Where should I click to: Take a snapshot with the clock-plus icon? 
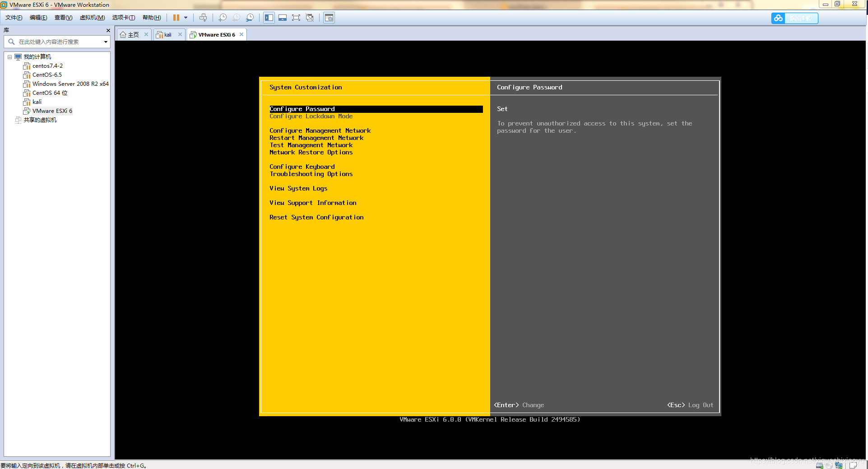223,18
